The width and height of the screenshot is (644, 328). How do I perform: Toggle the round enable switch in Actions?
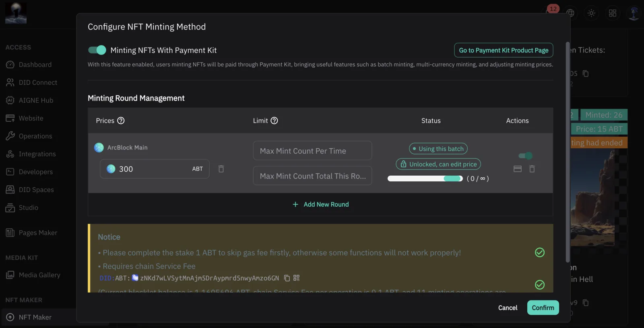(x=526, y=156)
